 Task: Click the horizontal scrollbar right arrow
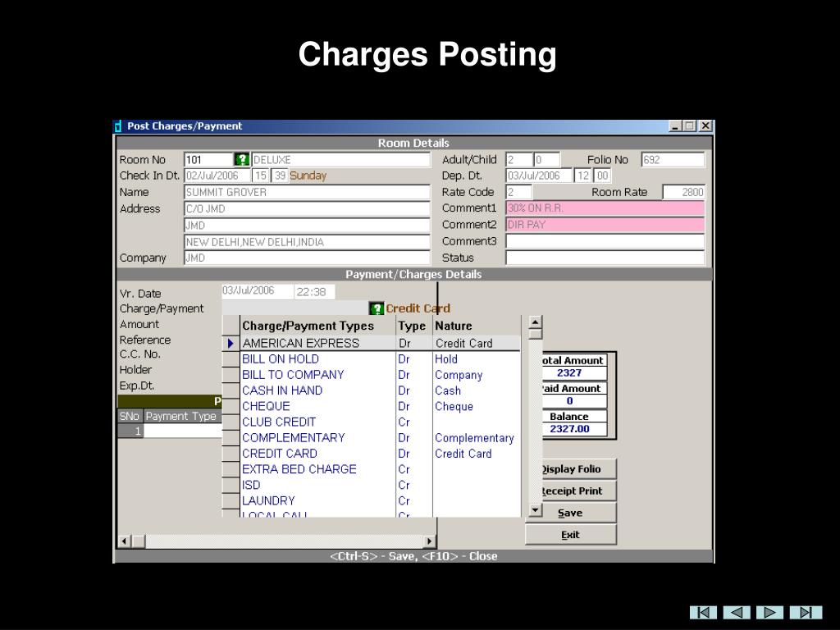pyautogui.click(x=430, y=541)
